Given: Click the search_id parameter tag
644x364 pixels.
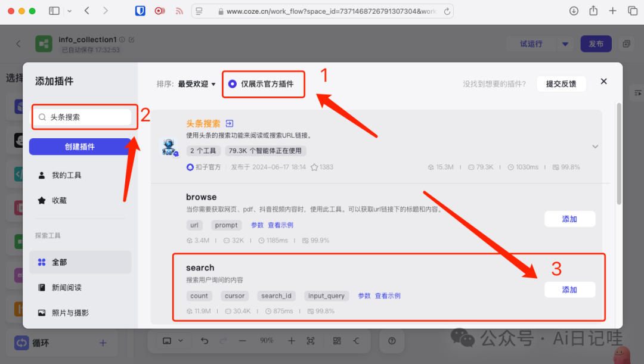Looking at the screenshot, I should click(276, 296).
